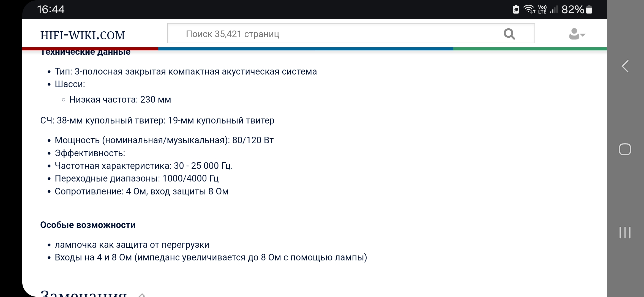Tap the power saving leaf icon
Image resolution: width=644 pixels, height=297 pixels.
click(x=516, y=10)
